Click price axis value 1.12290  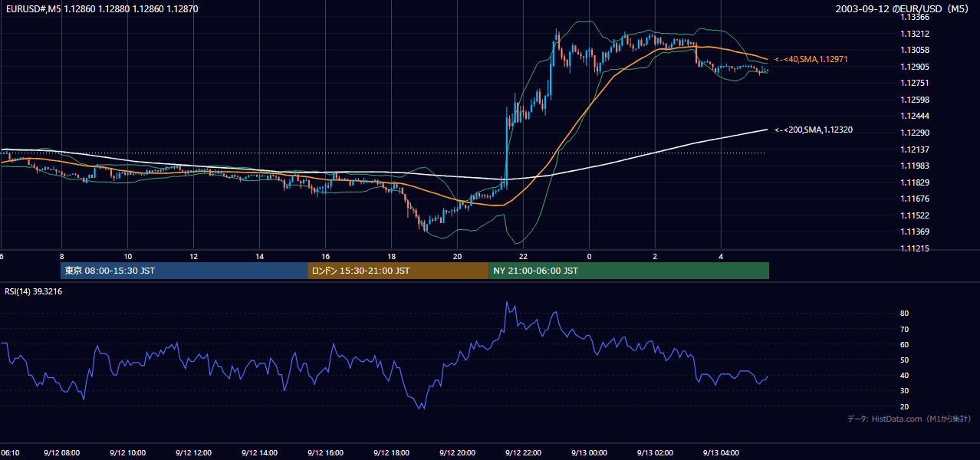[916, 133]
